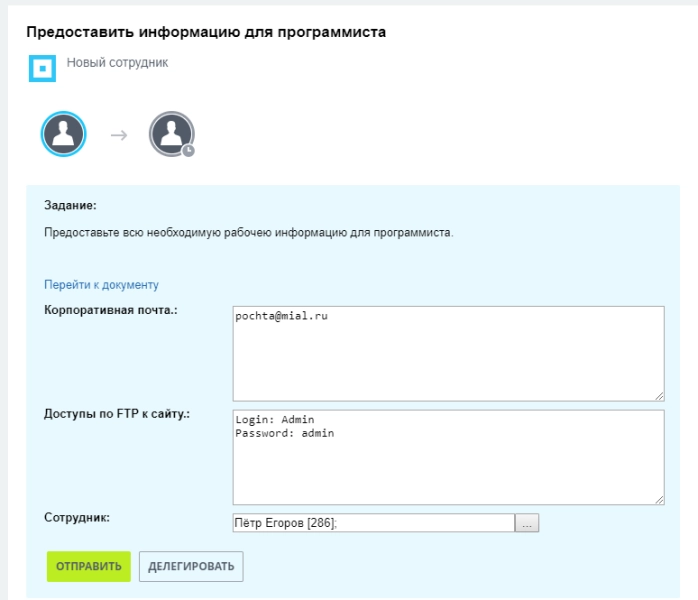Click the clock badge on second avatar
698x600 pixels.
188,150
